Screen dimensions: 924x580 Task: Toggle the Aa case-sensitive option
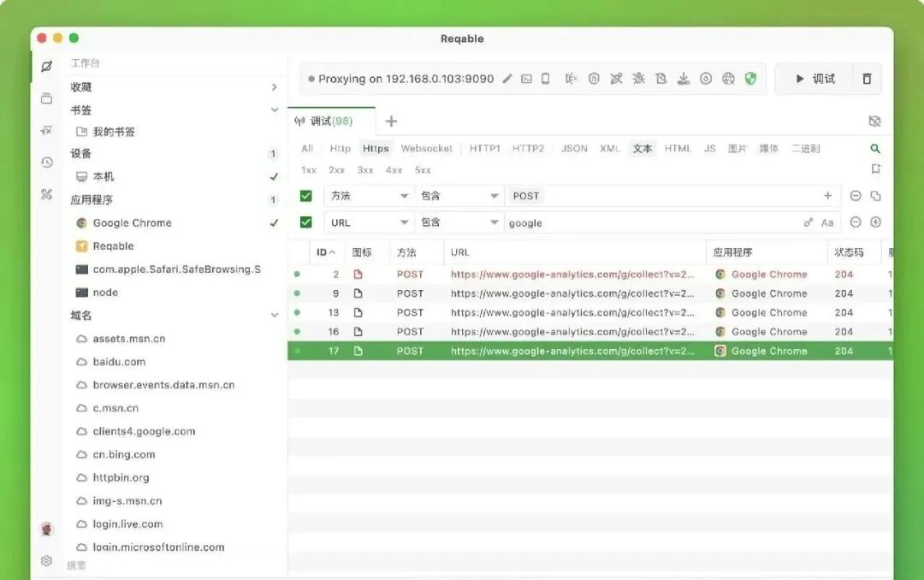pos(827,222)
